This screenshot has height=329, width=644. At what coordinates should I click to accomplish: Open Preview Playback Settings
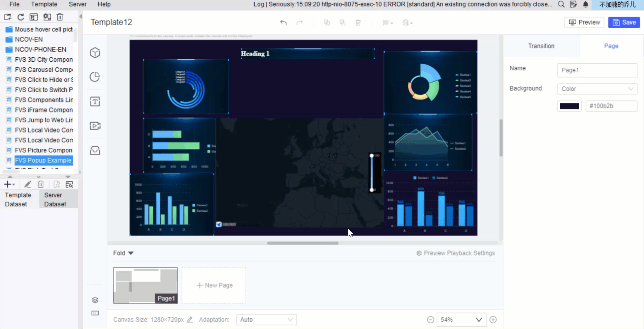click(x=455, y=253)
